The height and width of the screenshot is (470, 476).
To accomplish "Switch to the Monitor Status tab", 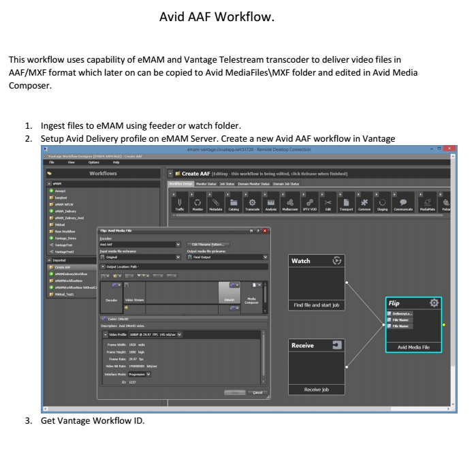I will (206, 184).
